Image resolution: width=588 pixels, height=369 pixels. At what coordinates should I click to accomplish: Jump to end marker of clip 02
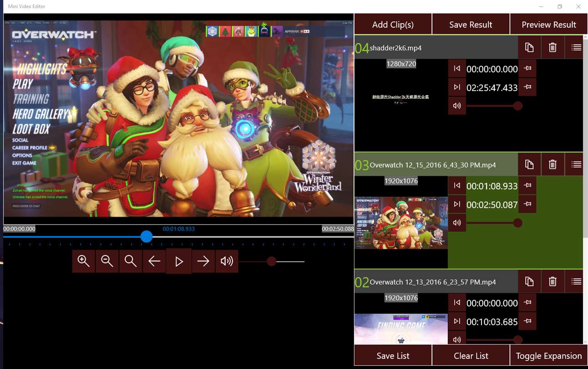(x=457, y=321)
